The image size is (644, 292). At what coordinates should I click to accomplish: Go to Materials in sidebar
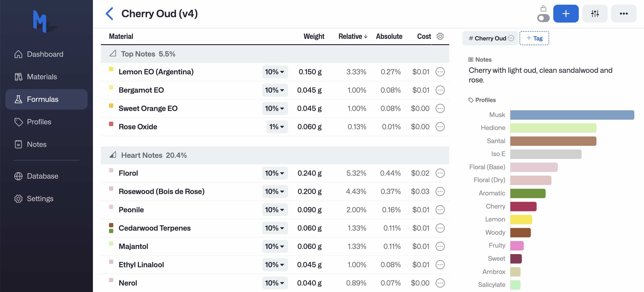[x=42, y=77]
